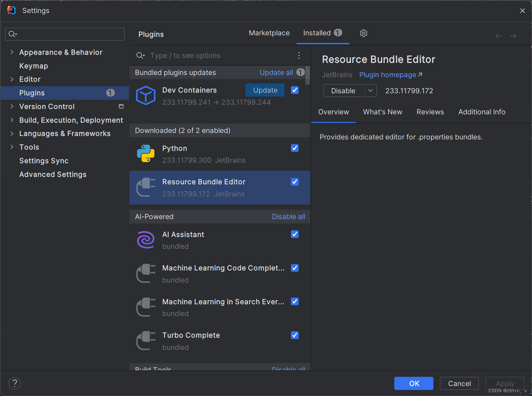Image resolution: width=532 pixels, height=396 pixels.
Task: Open the What's New tab
Action: [x=383, y=112]
